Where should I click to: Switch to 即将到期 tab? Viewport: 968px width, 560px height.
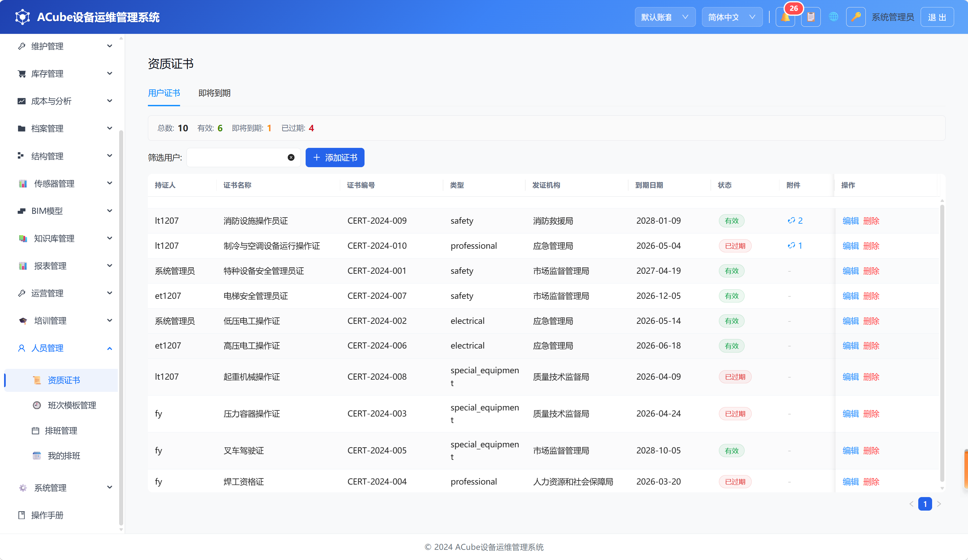coord(214,93)
